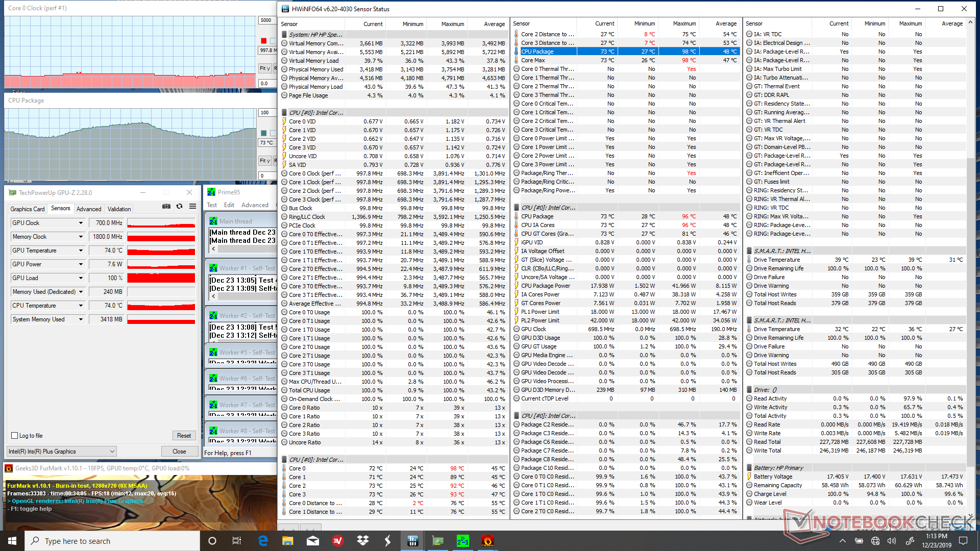Click the Prime95 icon in the taskbar
The width and height of the screenshot is (980, 551).
[x=462, y=541]
